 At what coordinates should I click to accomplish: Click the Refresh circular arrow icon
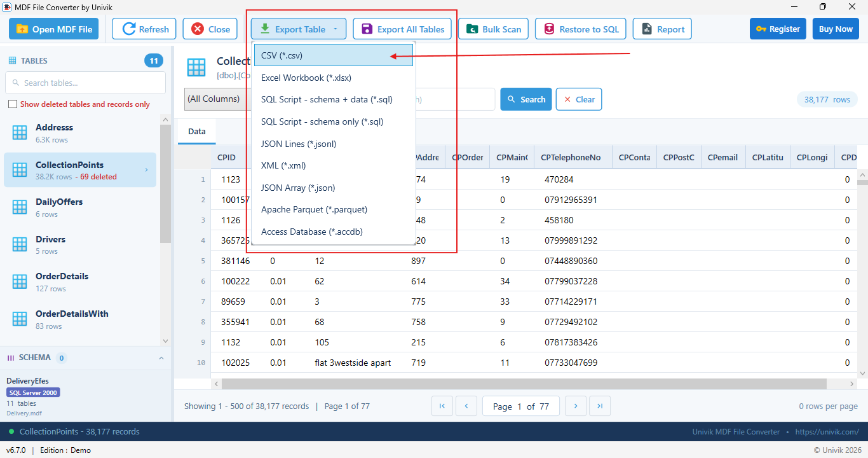click(x=129, y=29)
